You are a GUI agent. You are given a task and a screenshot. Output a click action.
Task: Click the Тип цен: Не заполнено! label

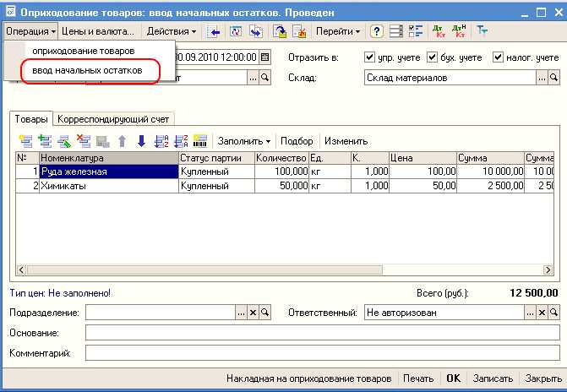tap(60, 293)
